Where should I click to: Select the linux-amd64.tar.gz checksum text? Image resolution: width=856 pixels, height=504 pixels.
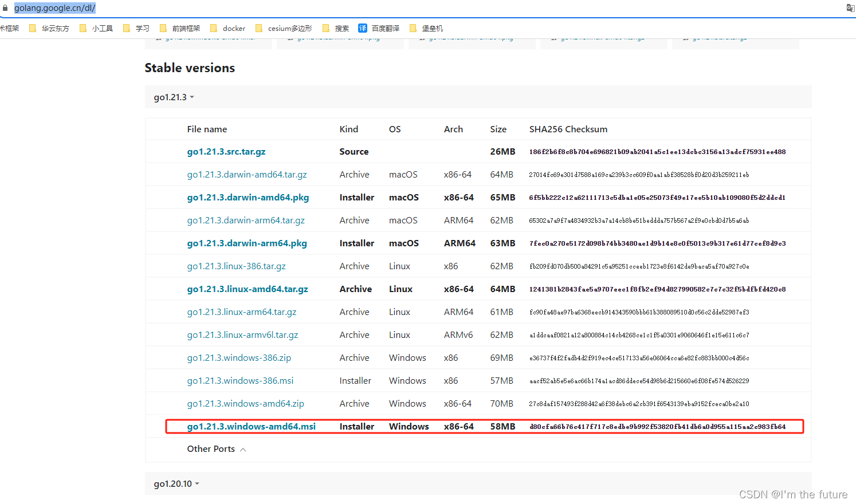[x=657, y=289]
